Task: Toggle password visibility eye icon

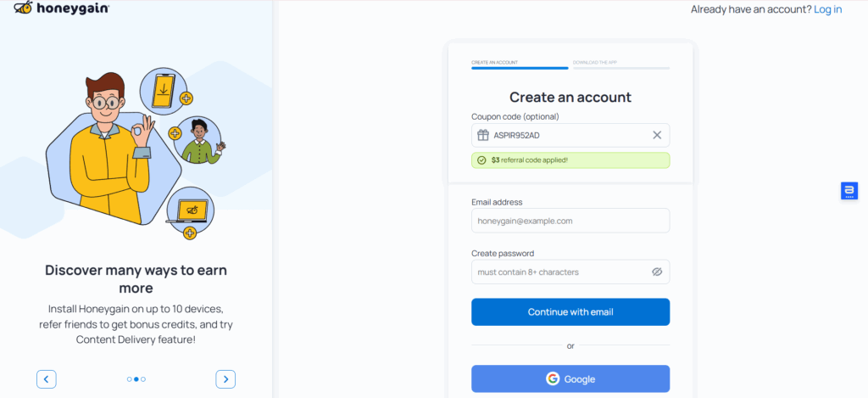Action: 656,272
